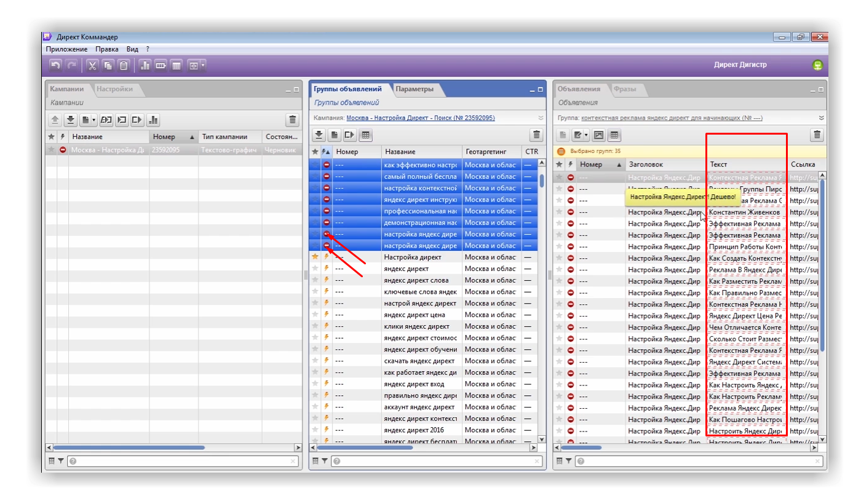The height and width of the screenshot is (504, 861).
Task: Open campaign link Москва - Настройка Директ - Поиск
Action: coord(421,118)
